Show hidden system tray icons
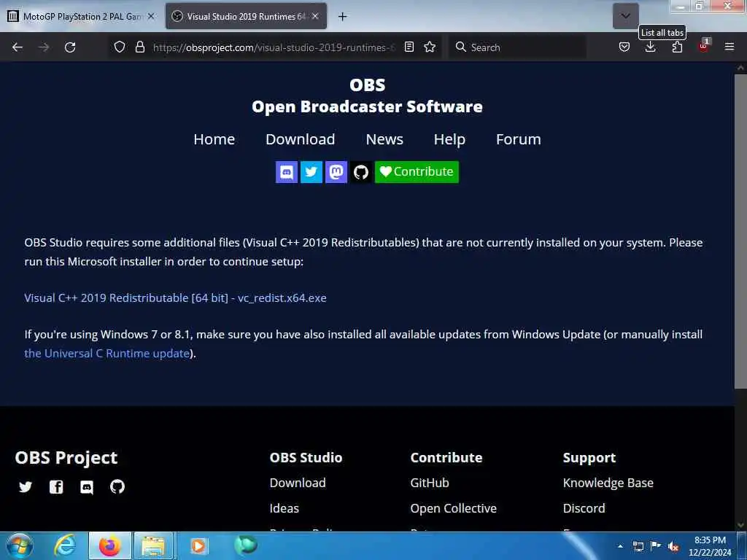Screen dimensions: 747x560 tap(620, 546)
